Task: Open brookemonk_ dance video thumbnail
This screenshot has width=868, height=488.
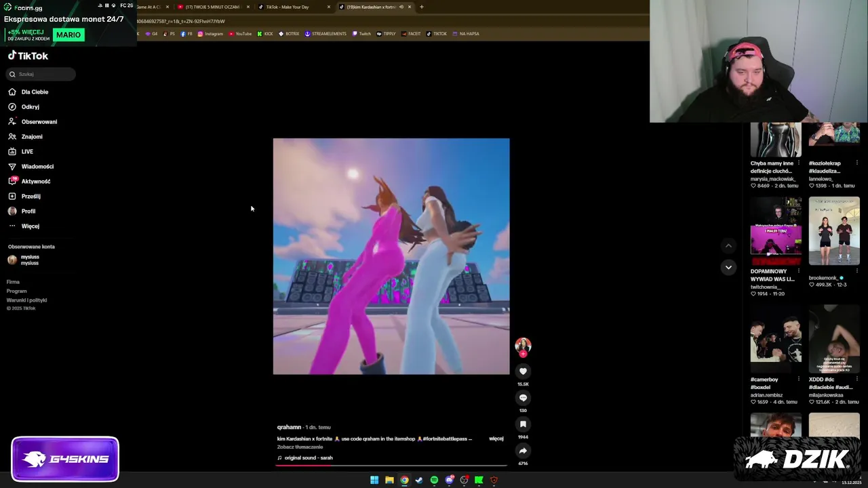Action: pyautogui.click(x=834, y=231)
